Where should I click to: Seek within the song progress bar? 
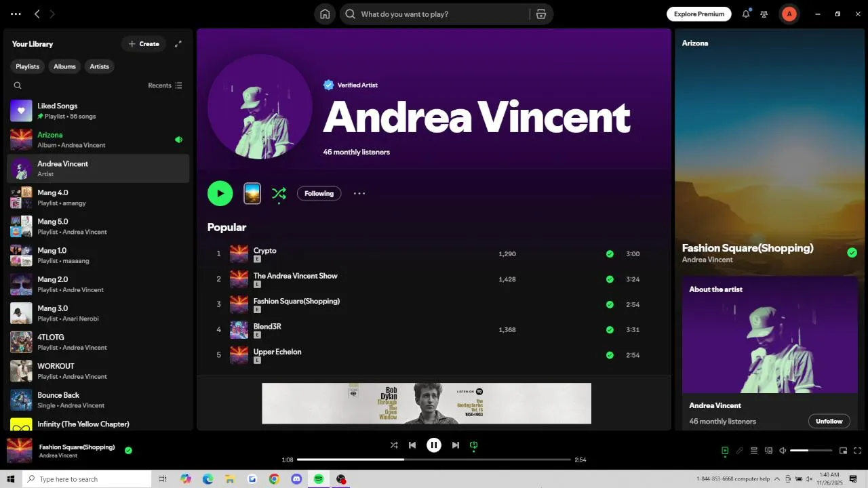pyautogui.click(x=434, y=460)
